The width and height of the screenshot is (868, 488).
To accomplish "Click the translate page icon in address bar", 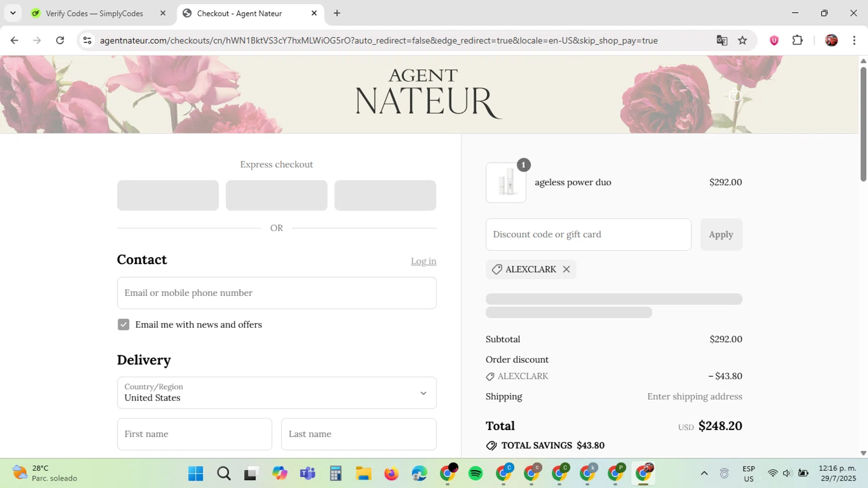I will point(722,41).
